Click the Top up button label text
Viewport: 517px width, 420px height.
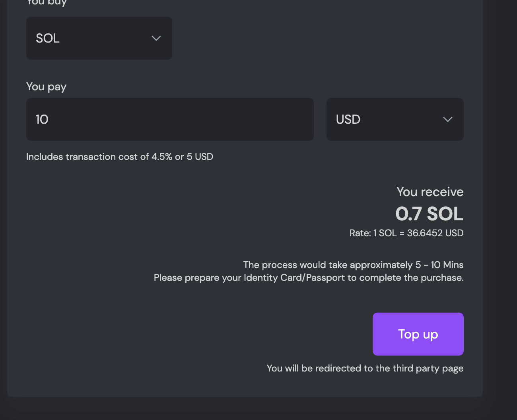click(x=418, y=334)
